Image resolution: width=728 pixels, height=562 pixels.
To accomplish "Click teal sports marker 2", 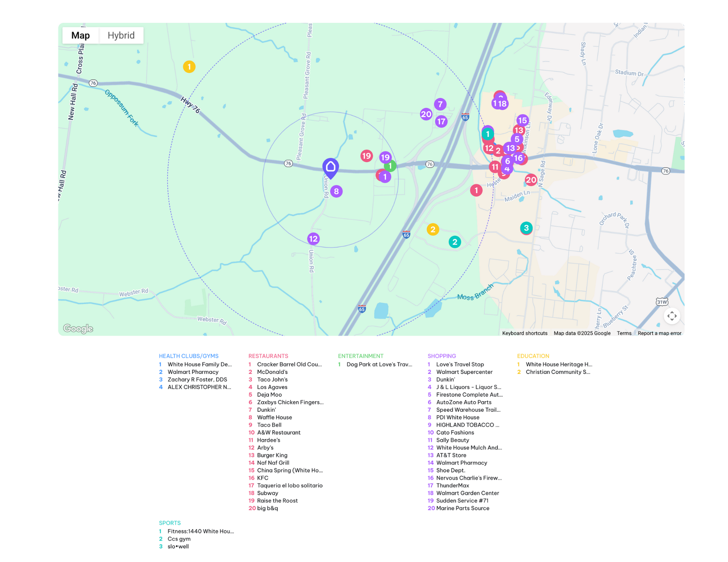I will [x=454, y=242].
